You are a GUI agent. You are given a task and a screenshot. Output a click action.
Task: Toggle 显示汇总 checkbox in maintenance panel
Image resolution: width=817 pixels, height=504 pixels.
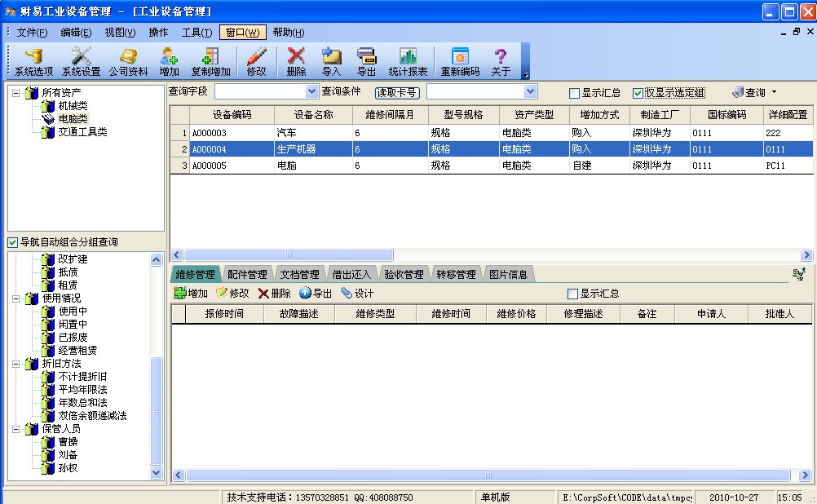[x=572, y=294]
